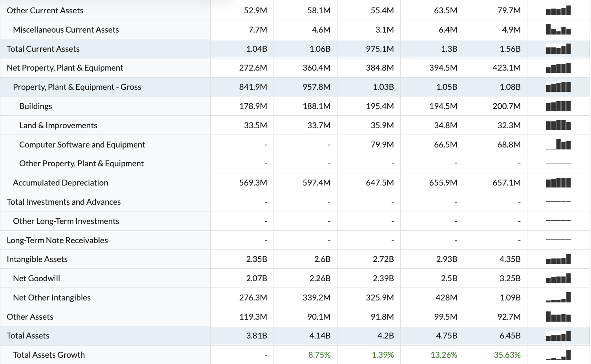Click the 2.72B Intangible Assets value
Screen dimensions: 591x364
pyautogui.click(x=383, y=259)
